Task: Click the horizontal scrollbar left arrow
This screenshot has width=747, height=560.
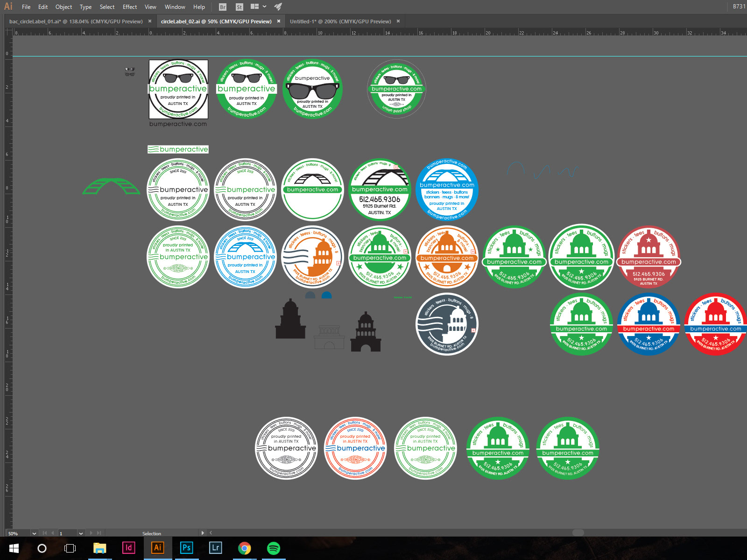Action: (x=211, y=533)
